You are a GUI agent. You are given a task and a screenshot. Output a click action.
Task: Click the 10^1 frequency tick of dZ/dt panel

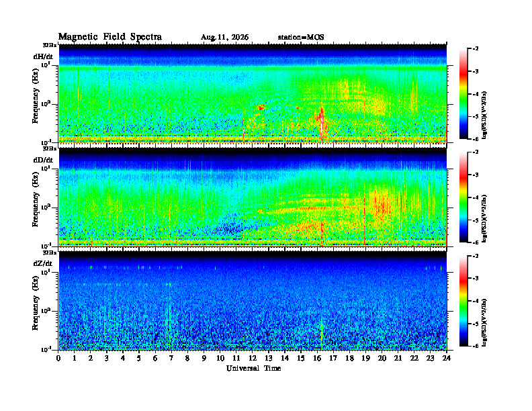(x=46, y=272)
